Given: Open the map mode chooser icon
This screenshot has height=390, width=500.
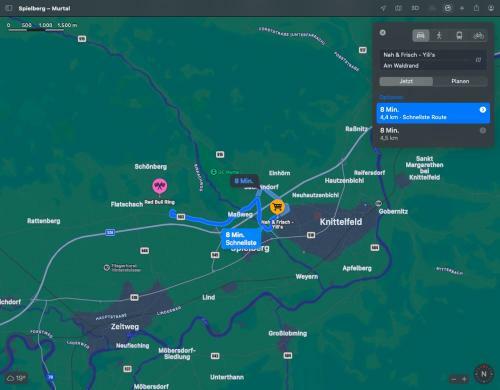Looking at the screenshot, I should coord(398,8).
